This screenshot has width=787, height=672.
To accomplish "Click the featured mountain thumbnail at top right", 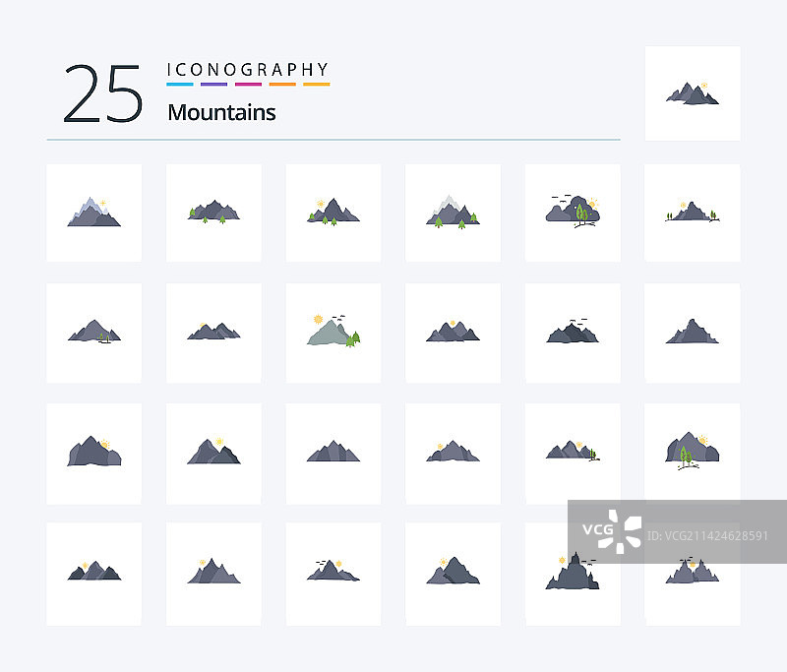I will 693,93.
